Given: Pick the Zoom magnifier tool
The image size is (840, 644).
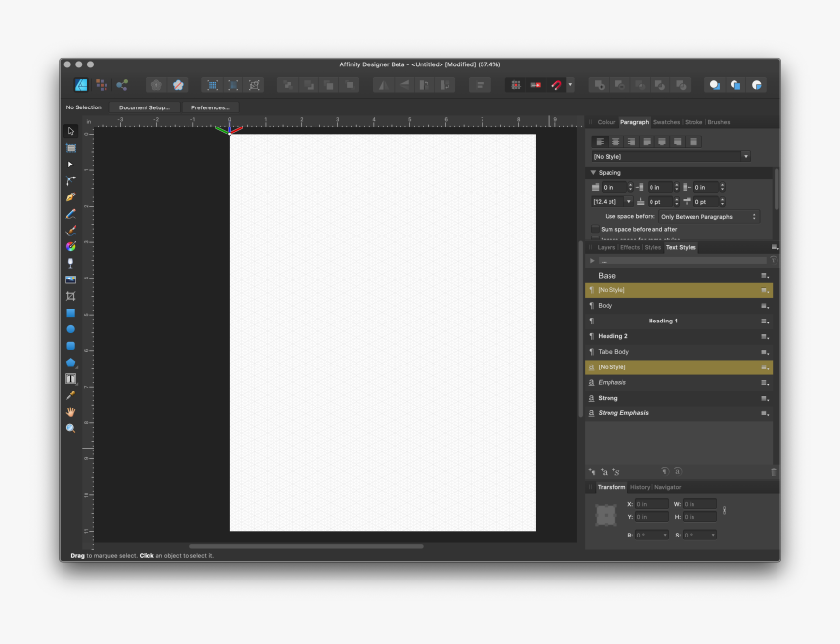Looking at the screenshot, I should pos(70,428).
